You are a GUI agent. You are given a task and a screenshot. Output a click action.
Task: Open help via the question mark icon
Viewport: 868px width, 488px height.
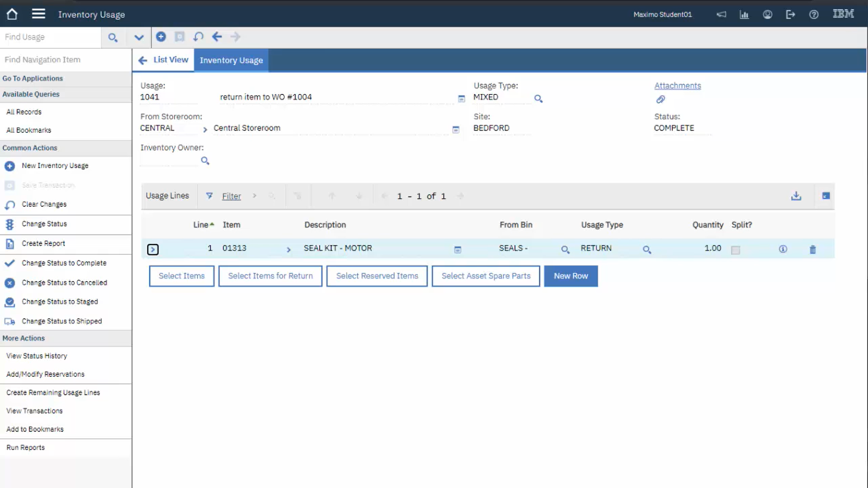[813, 14]
